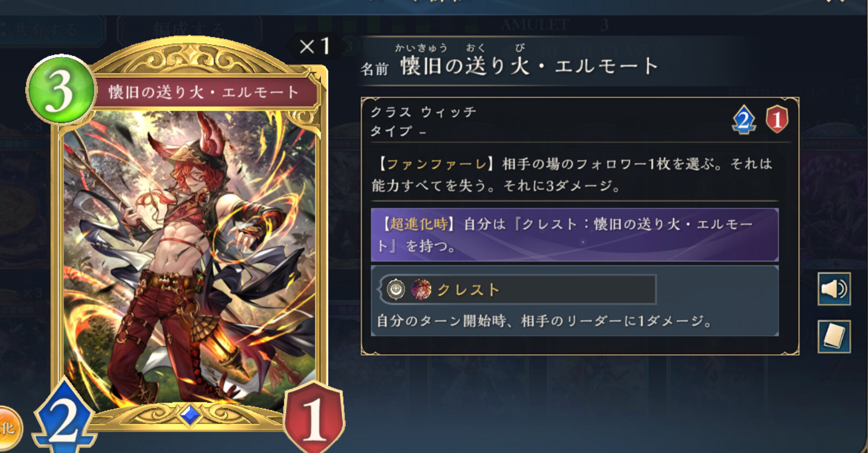This screenshot has height=453, width=868.
Task: Tap the orange 化 evolve button
Action: [8, 428]
